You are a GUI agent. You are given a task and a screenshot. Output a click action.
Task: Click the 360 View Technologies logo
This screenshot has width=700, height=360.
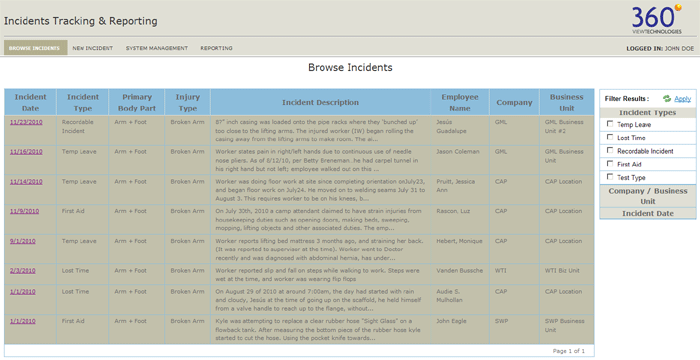[x=657, y=19]
